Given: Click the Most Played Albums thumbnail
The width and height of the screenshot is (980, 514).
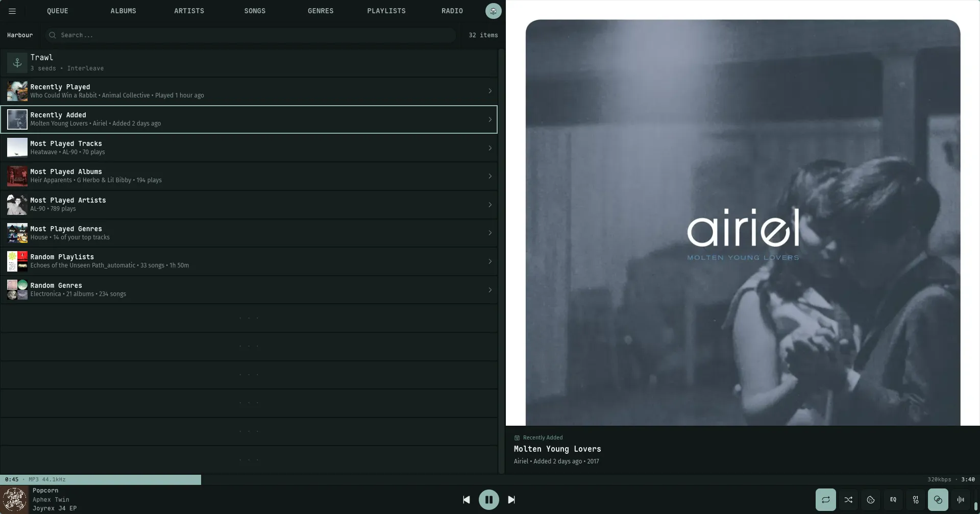Looking at the screenshot, I should 17,176.
